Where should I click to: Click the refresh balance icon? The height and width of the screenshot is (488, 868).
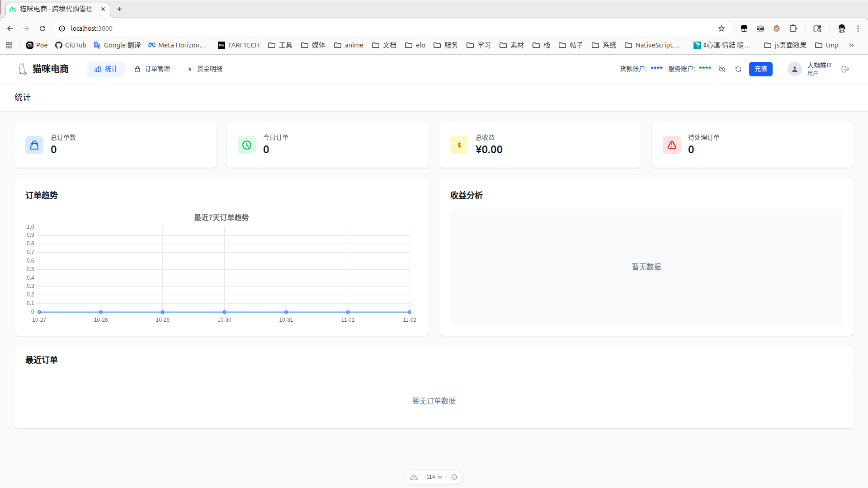click(x=738, y=69)
